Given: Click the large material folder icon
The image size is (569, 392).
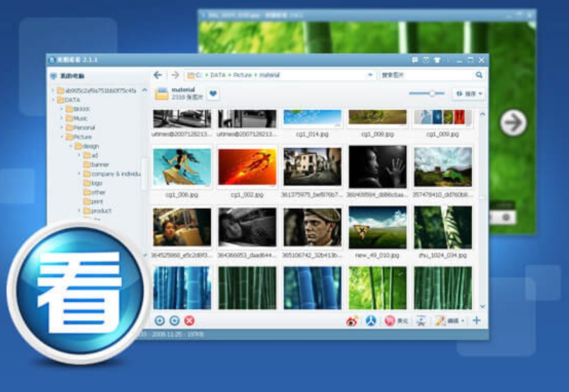Looking at the screenshot, I should pyautogui.click(x=162, y=94).
